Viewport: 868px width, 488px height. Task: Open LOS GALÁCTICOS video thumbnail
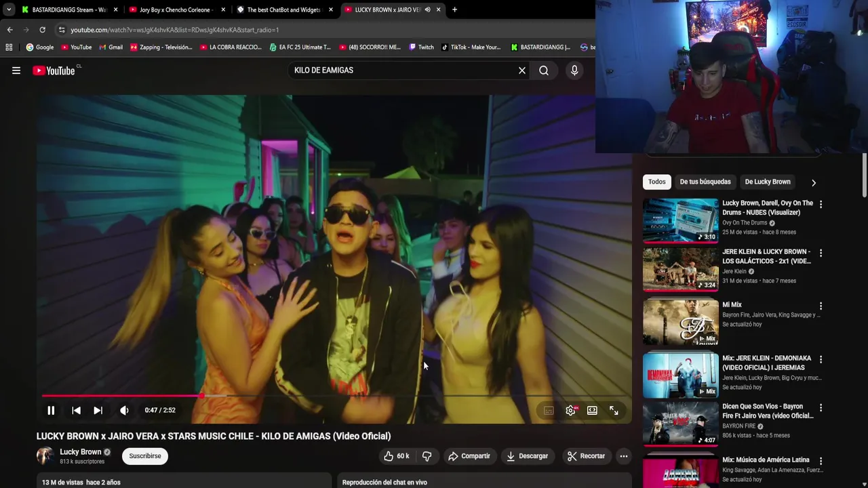[680, 269]
